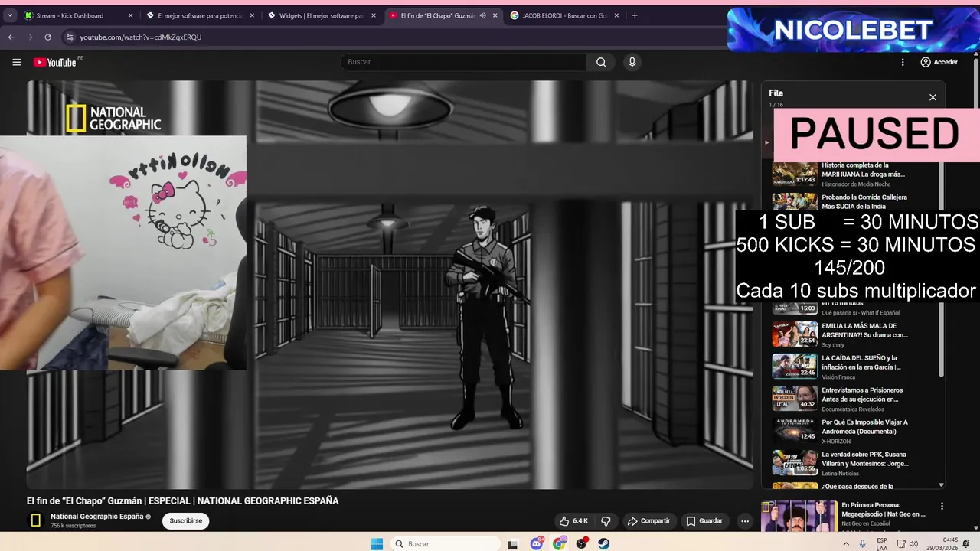This screenshot has height=551, width=980.
Task: Click the ESP LAA keyboard language indicator
Action: 882,544
